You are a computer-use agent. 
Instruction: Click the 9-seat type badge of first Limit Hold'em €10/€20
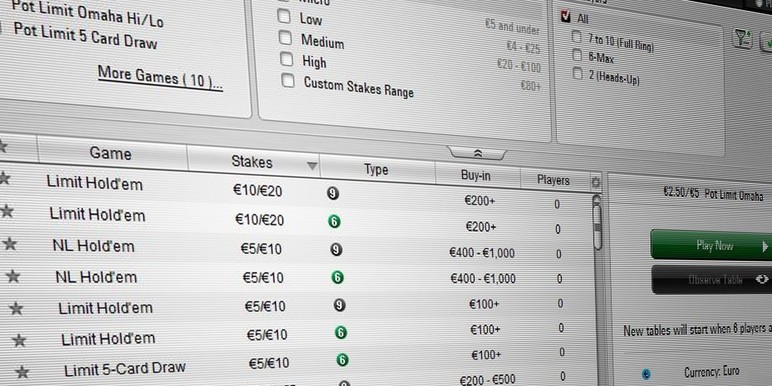333,193
